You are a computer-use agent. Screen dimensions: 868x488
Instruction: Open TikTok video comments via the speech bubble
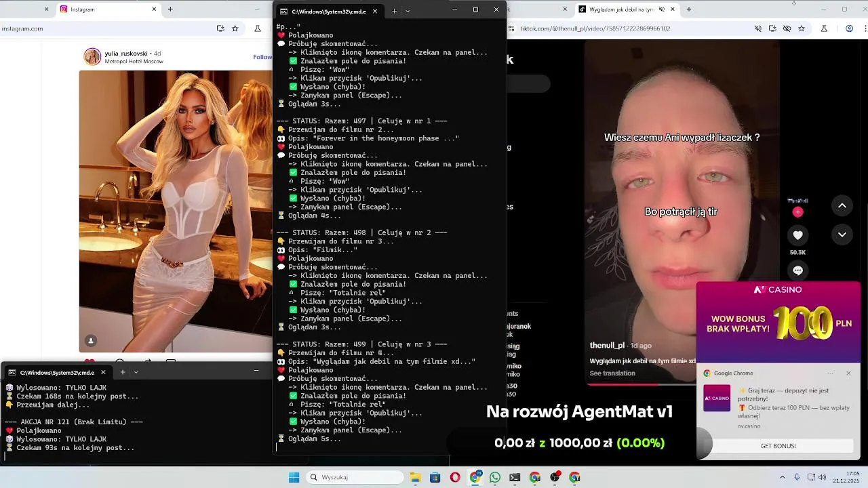(x=797, y=270)
